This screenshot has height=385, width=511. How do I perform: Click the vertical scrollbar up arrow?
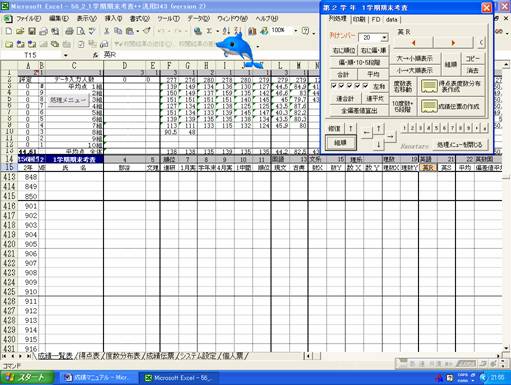[x=506, y=64]
